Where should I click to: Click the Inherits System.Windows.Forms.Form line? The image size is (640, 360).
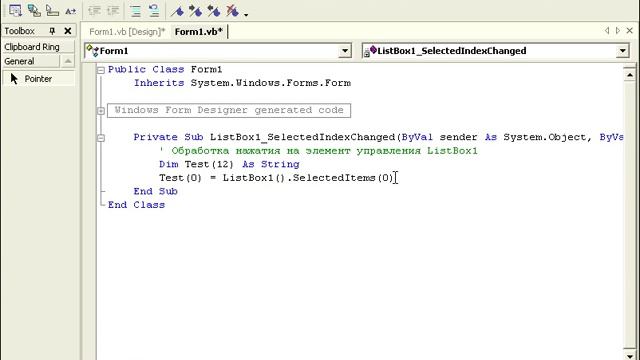(242, 83)
